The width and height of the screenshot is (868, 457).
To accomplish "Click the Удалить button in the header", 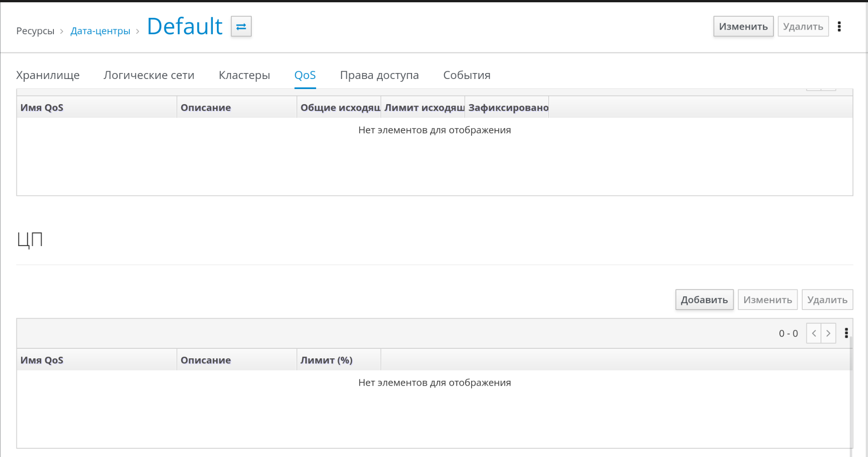I will pos(803,26).
